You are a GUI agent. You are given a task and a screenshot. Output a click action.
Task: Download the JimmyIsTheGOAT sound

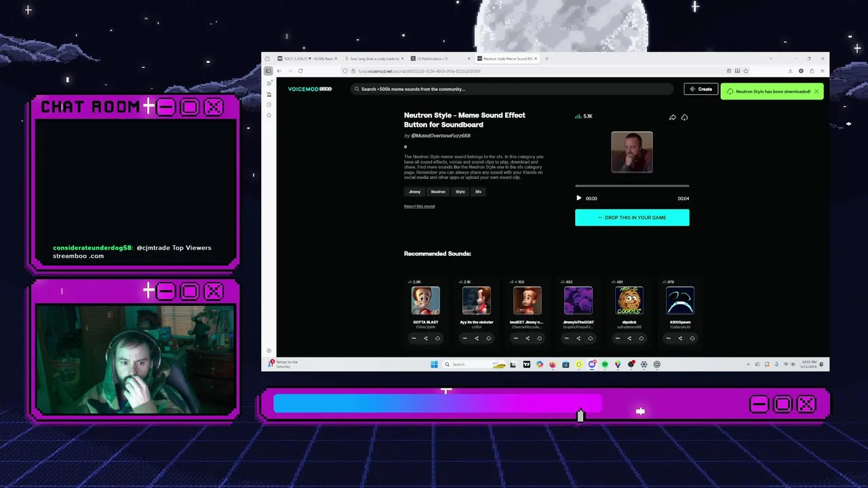[590, 338]
